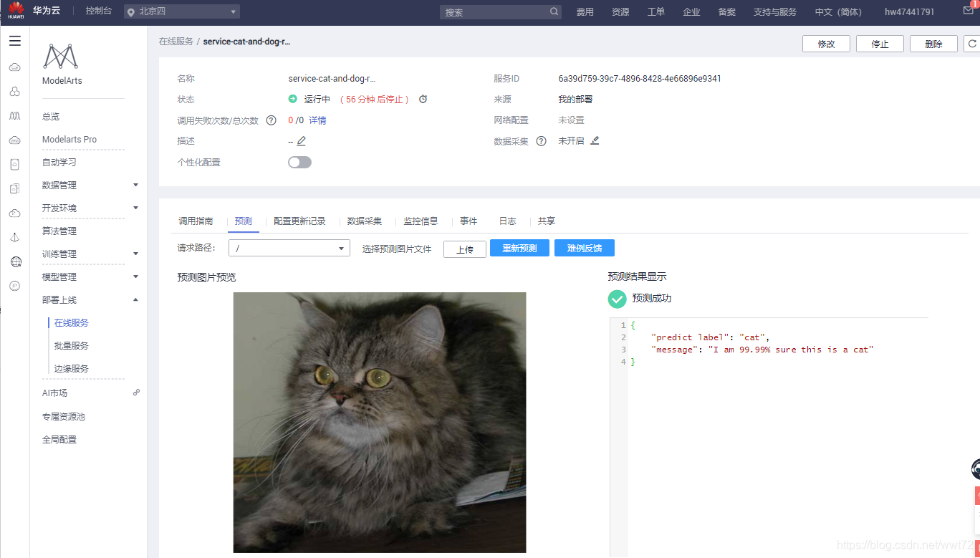Open 总览 in sidebar
Screen dimensions: 980x558
pyautogui.click(x=51, y=117)
